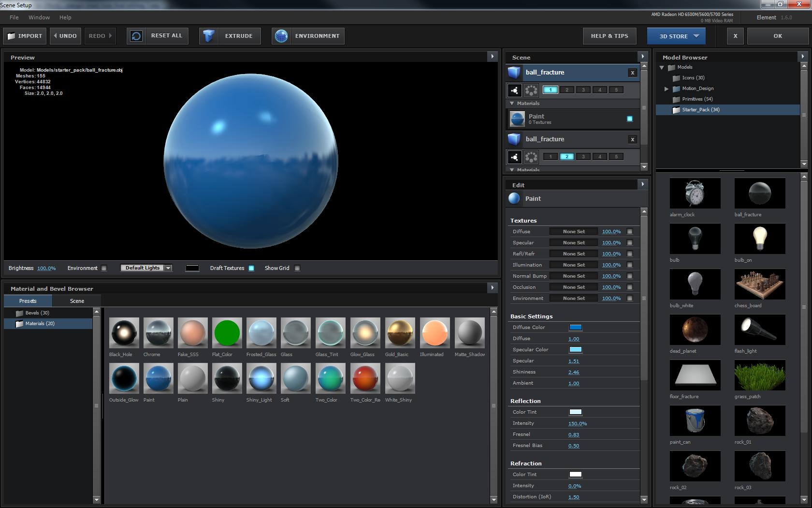Screen dimensions: 812x508
Task: Click the first ball_fracture cube icon
Action: point(514,73)
